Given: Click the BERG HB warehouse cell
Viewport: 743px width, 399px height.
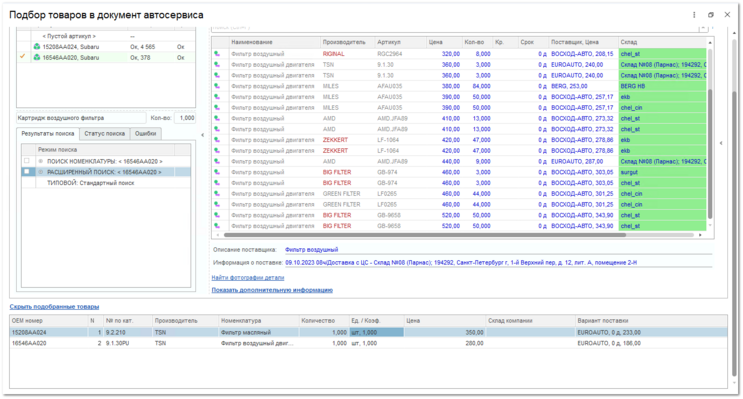Looking at the screenshot, I should tap(662, 86).
